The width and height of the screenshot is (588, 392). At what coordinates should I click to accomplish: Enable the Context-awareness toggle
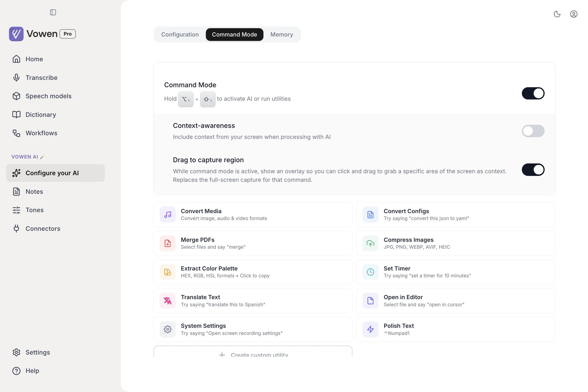(533, 131)
